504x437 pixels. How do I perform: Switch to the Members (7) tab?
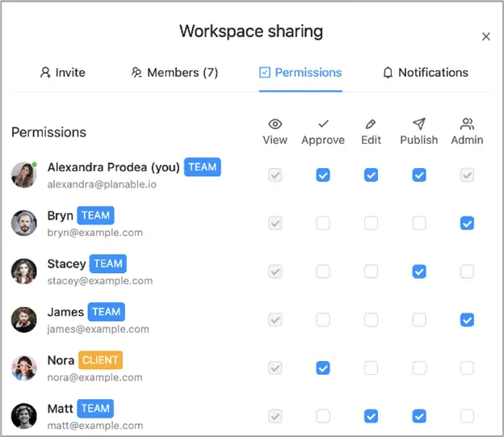pyautogui.click(x=174, y=73)
